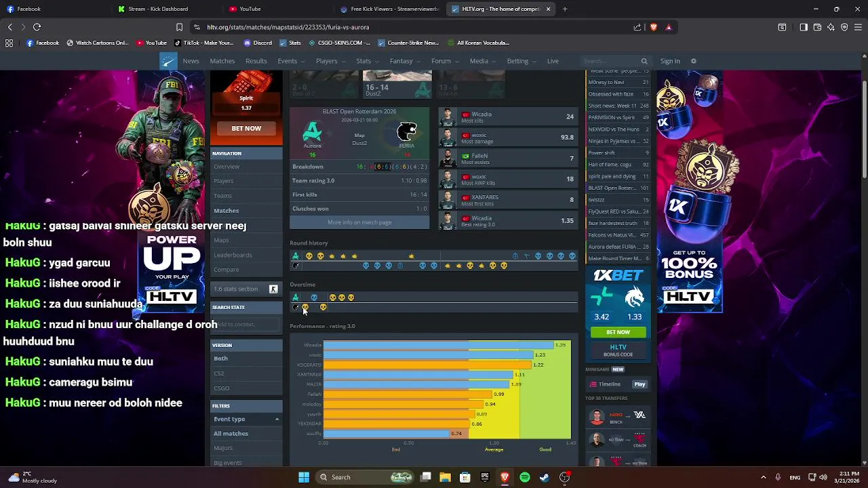Click the first skull in Aurora's round history
The image size is (868, 488).
pyautogui.click(x=309, y=256)
